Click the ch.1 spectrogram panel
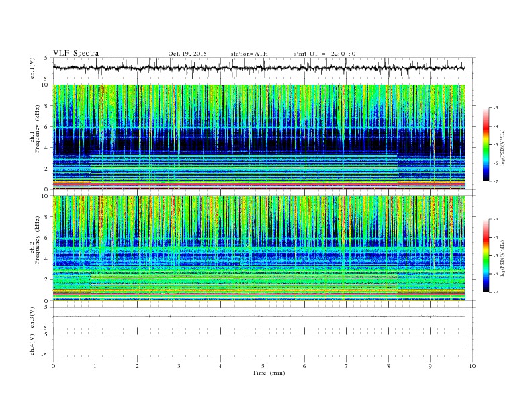The width and height of the screenshot is (532, 411). point(259,137)
